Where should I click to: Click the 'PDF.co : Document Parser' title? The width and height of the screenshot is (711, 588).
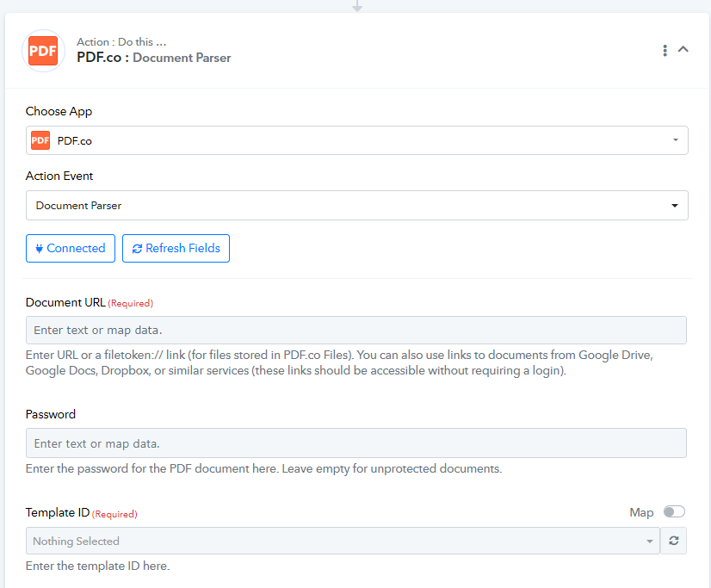154,58
